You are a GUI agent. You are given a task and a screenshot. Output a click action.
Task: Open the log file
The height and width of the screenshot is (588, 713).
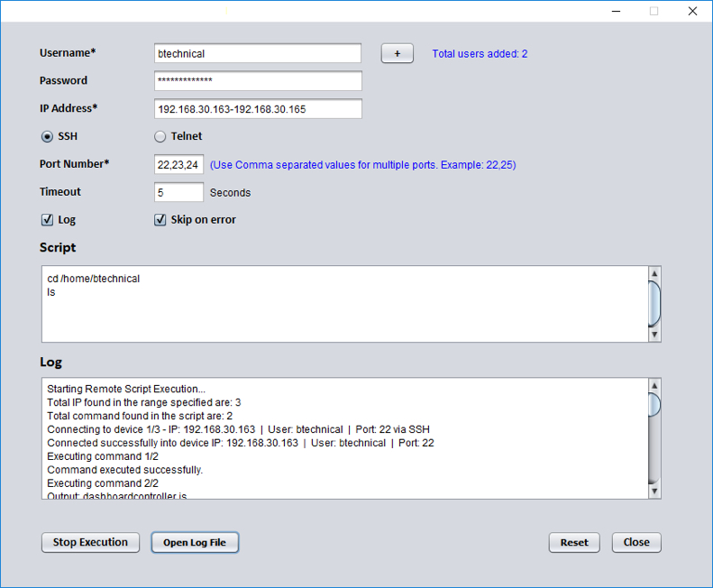click(x=195, y=542)
